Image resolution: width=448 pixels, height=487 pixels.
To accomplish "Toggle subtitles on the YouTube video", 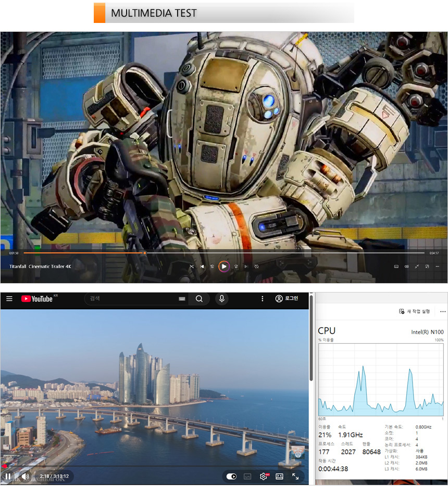I will pos(247,477).
